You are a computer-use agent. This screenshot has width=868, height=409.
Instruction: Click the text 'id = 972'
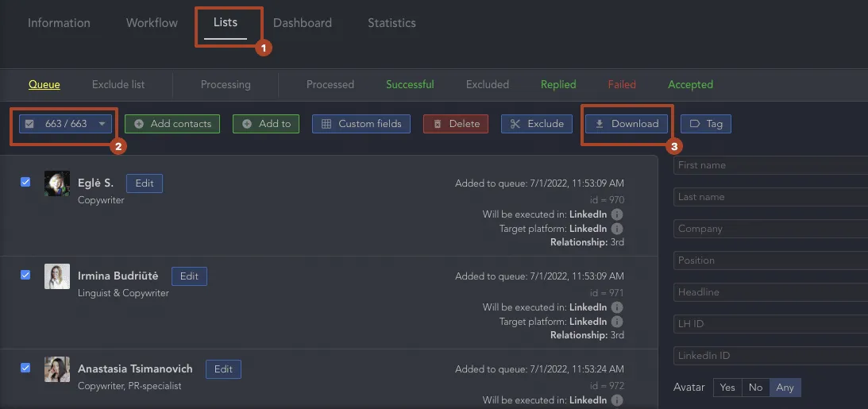(x=608, y=386)
